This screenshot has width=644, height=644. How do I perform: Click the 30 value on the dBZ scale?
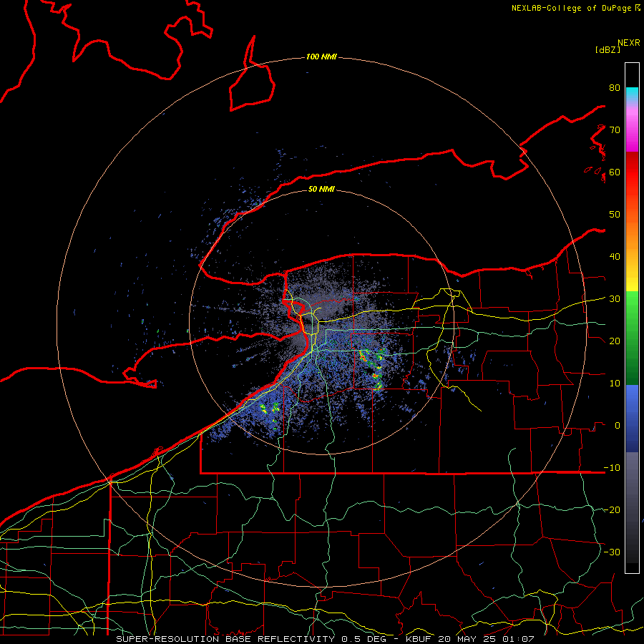pyautogui.click(x=615, y=299)
